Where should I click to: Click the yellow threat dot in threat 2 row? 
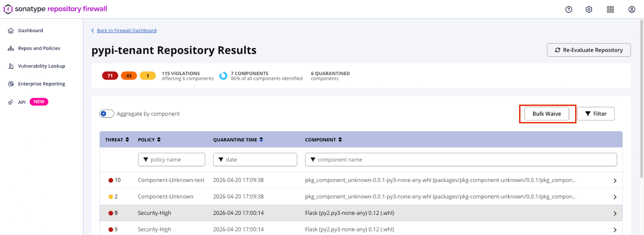pos(111,197)
